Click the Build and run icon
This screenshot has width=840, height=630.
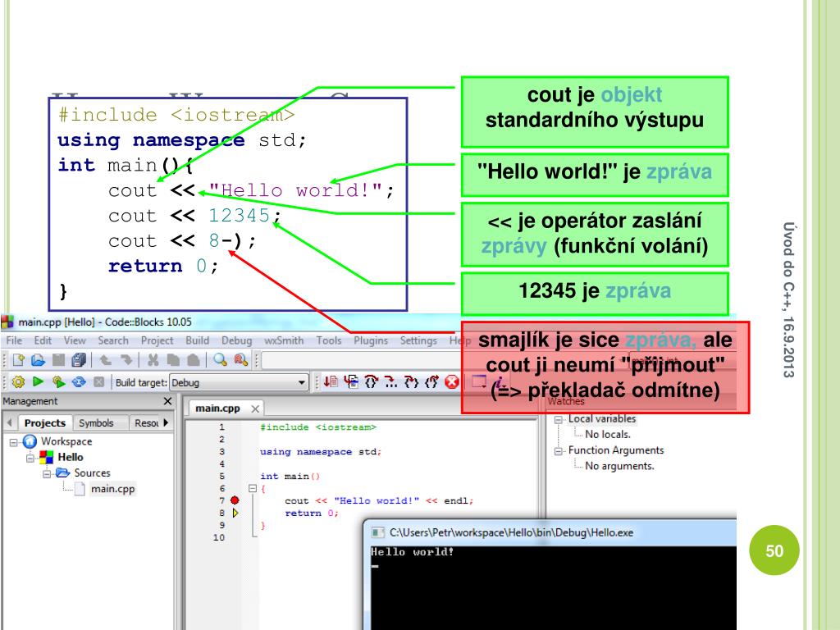(x=59, y=382)
